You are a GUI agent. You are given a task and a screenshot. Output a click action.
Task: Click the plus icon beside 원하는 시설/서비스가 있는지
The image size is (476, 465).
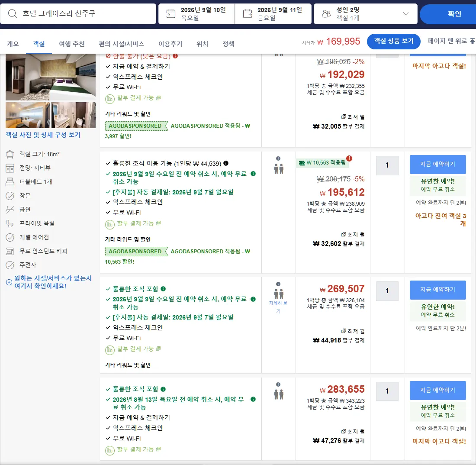pyautogui.click(x=9, y=282)
